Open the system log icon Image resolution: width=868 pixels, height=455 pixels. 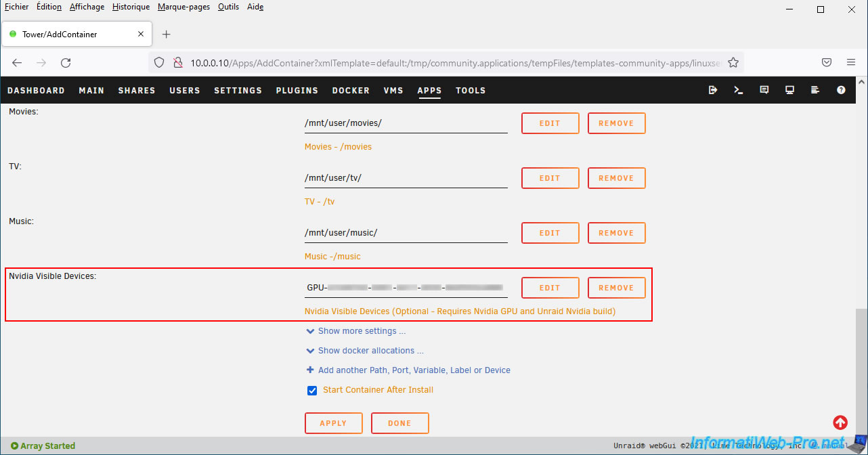(815, 90)
